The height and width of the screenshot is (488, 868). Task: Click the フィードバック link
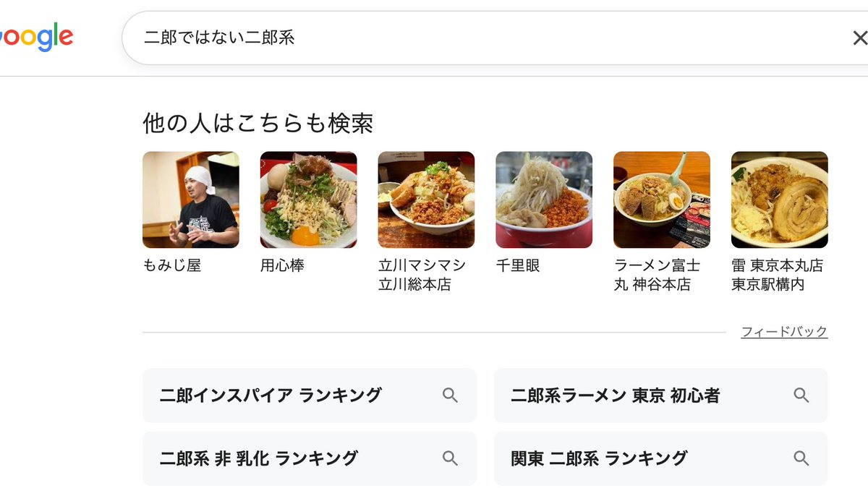coord(784,332)
